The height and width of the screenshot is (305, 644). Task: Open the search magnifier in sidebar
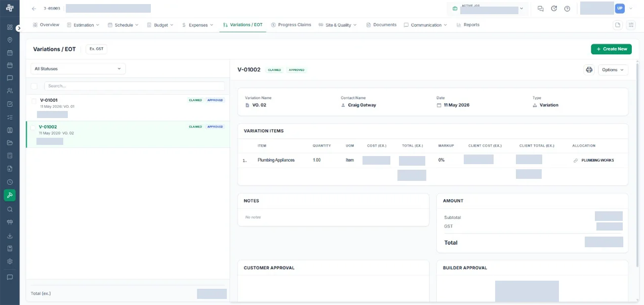click(x=10, y=209)
